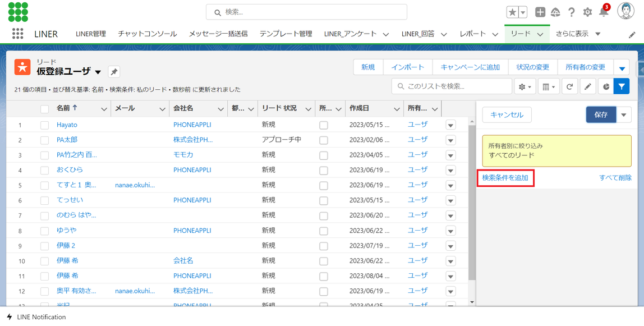Viewport: 644px width, 326px height.
Task: Open the global actions plus icon
Action: pyautogui.click(x=540, y=12)
